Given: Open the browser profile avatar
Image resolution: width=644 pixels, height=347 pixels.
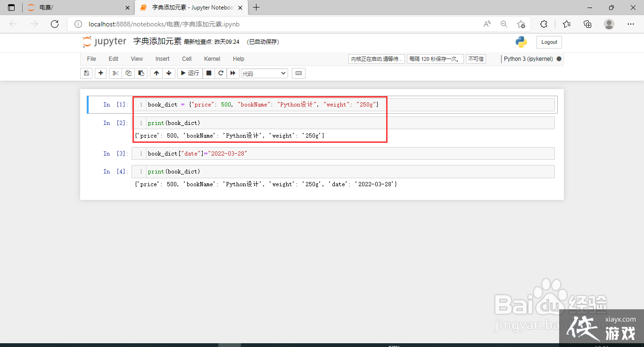Looking at the screenshot, I should pyautogui.click(x=609, y=24).
